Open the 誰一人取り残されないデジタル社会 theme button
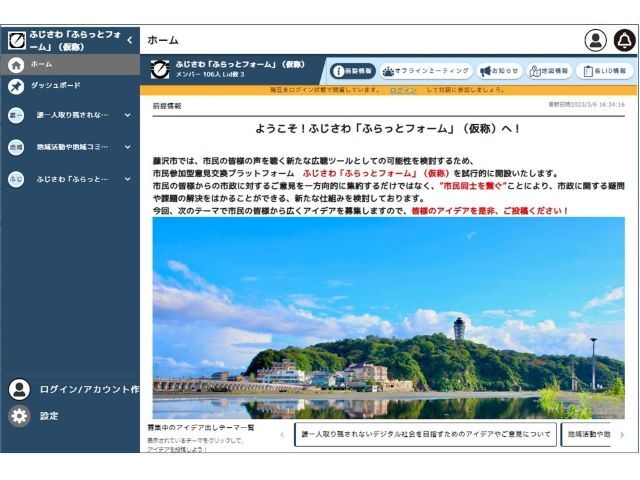Viewport: 640px width, 480px height. [x=425, y=435]
